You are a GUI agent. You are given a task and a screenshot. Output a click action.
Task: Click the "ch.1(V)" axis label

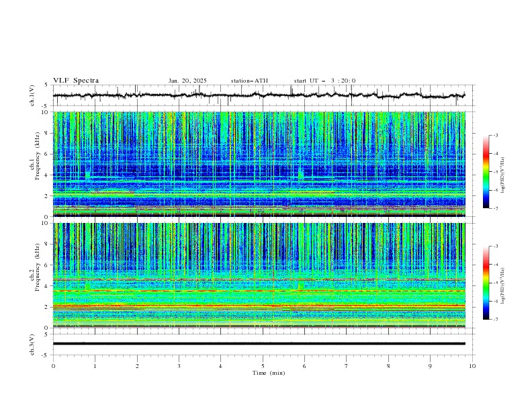pyautogui.click(x=32, y=95)
